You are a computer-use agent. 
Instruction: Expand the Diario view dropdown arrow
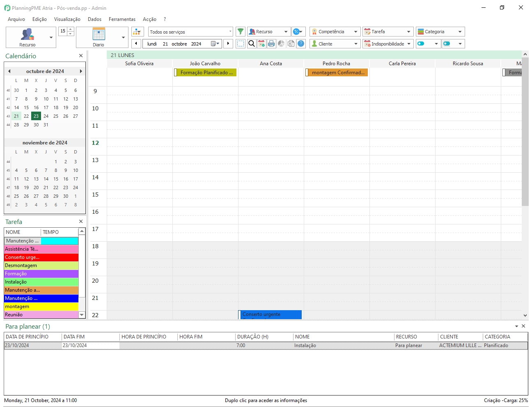click(123, 37)
